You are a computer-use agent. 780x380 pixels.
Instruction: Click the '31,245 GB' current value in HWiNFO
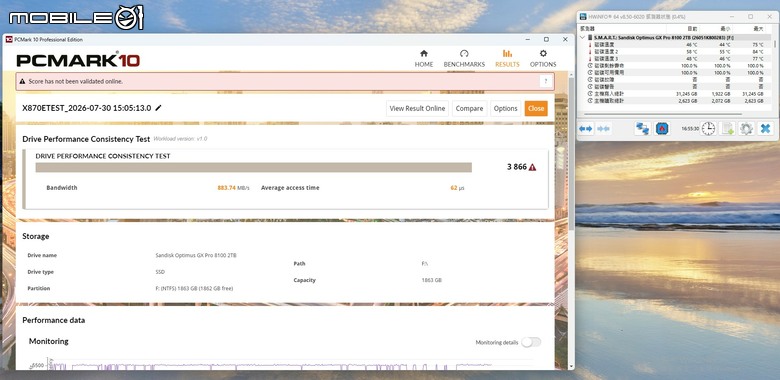pyautogui.click(x=686, y=94)
